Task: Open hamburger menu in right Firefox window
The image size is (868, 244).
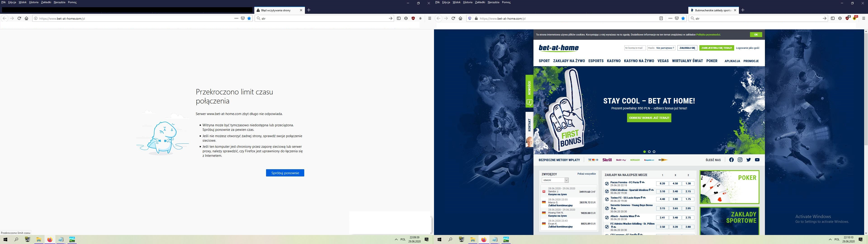Action: click(x=864, y=19)
